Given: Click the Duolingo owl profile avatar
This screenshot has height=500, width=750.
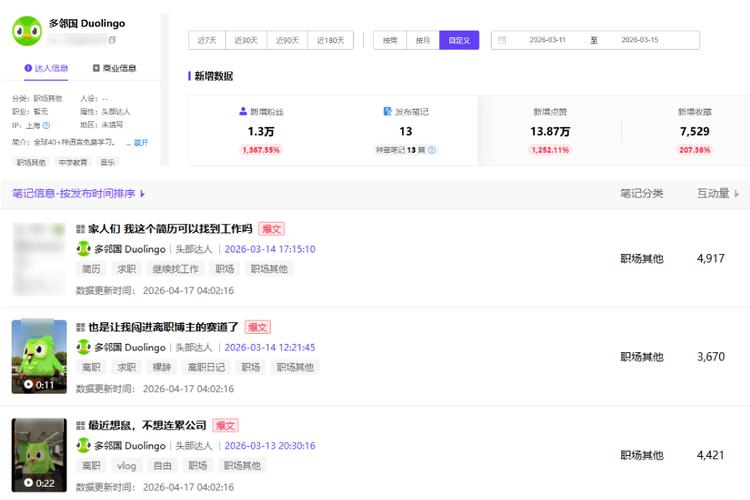Looking at the screenshot, I should pyautogui.click(x=27, y=31).
